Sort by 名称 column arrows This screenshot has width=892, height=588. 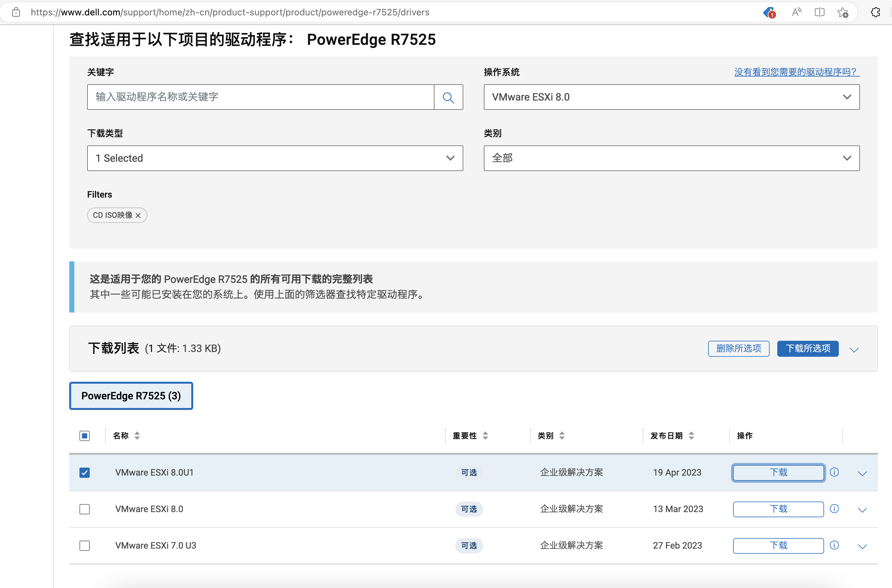pyautogui.click(x=137, y=435)
